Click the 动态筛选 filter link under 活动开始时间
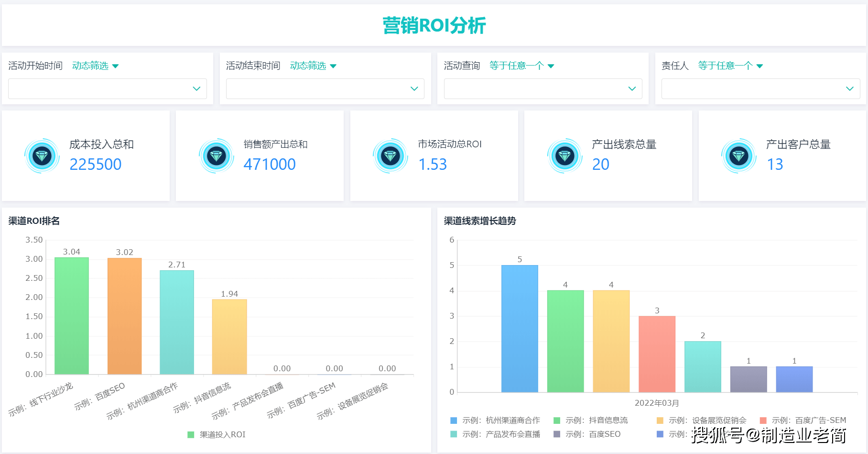The height and width of the screenshot is (454, 868). tap(91, 66)
